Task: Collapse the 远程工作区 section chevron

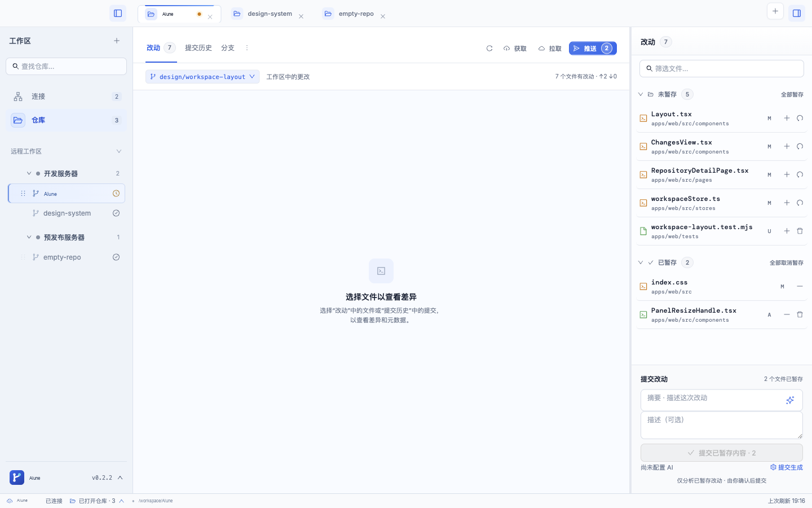Action: click(x=118, y=151)
